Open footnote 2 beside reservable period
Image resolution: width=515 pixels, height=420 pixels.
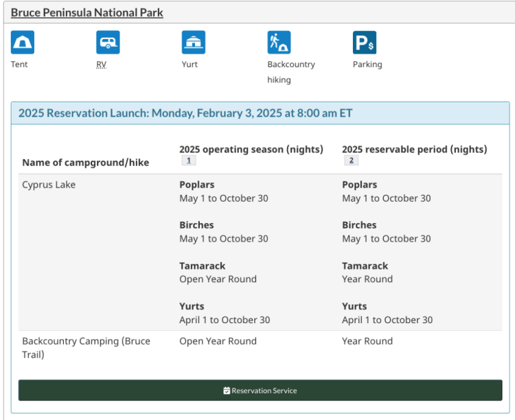point(352,161)
